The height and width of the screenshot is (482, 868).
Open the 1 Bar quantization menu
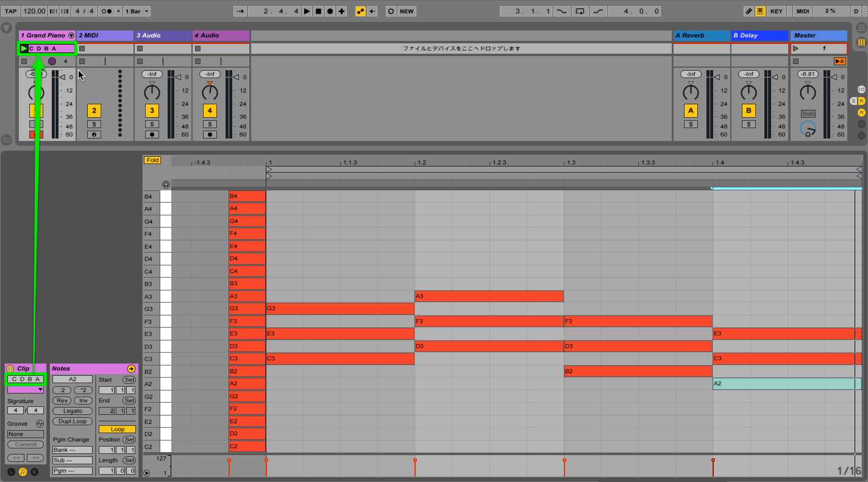pos(137,11)
